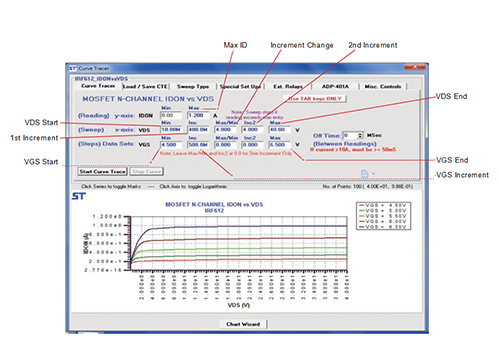Click the Stop Curve button

pos(147,172)
